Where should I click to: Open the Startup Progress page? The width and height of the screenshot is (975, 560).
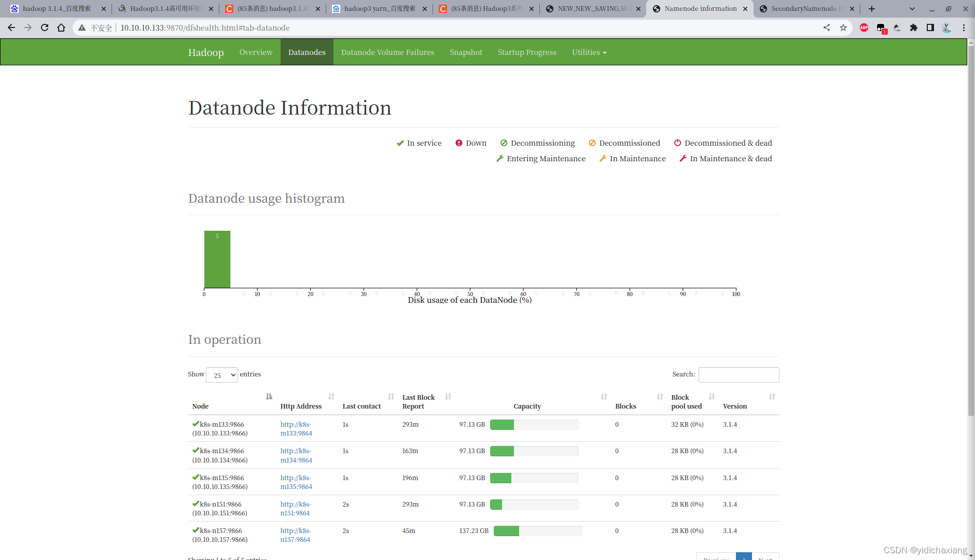click(527, 52)
